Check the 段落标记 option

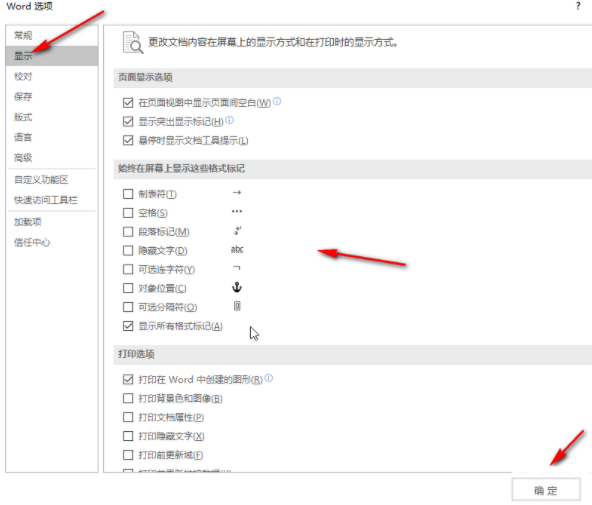tap(128, 232)
